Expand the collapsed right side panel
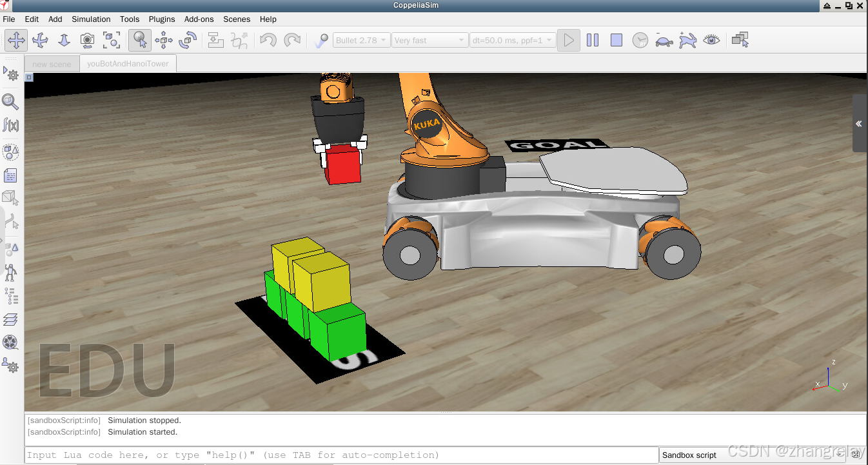868x465 pixels. 860,123
